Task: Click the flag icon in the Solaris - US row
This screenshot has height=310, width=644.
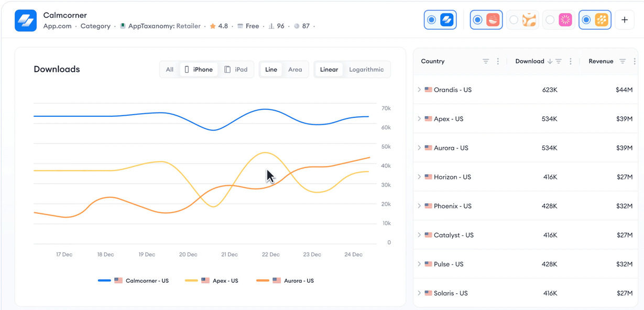Action: pyautogui.click(x=428, y=293)
